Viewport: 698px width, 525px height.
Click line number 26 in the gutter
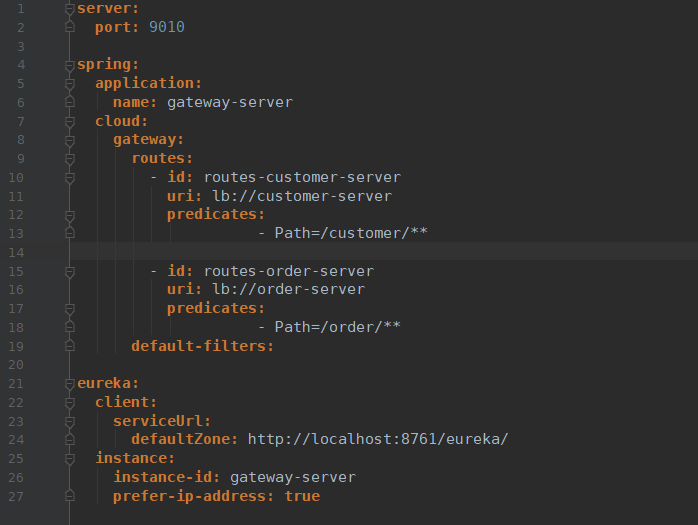point(16,478)
